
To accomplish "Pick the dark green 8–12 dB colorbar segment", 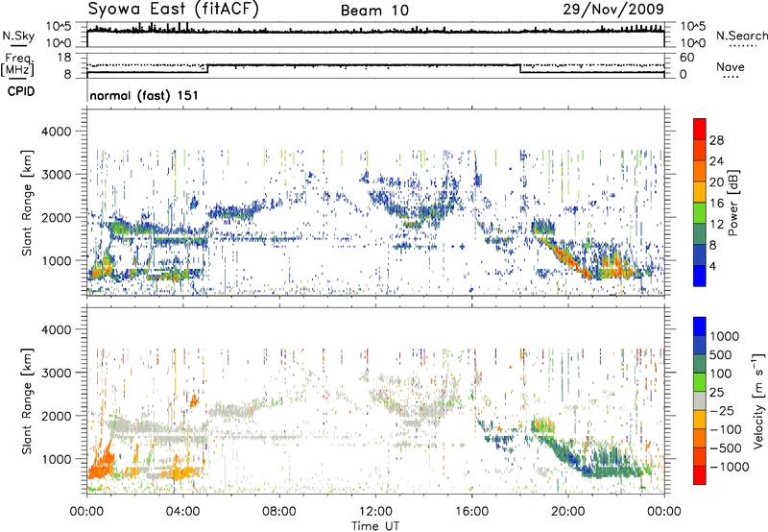I will tap(700, 234).
